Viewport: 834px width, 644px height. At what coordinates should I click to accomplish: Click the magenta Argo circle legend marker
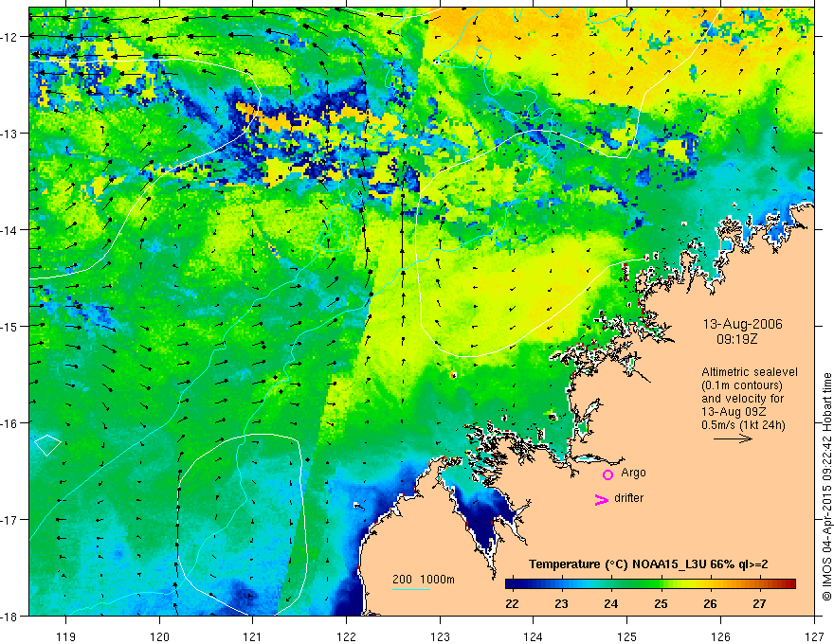pos(607,474)
